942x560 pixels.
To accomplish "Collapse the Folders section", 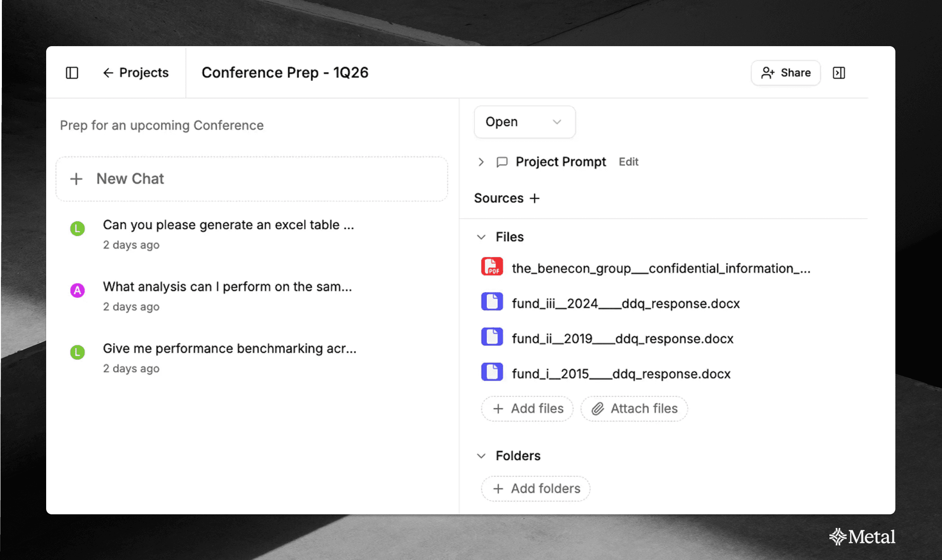I will tap(481, 456).
